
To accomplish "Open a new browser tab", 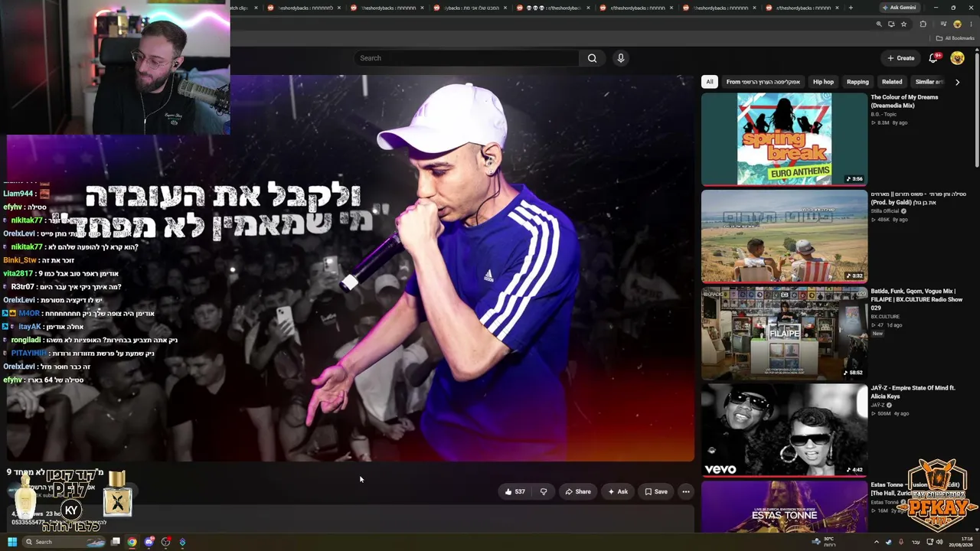I will (x=850, y=8).
